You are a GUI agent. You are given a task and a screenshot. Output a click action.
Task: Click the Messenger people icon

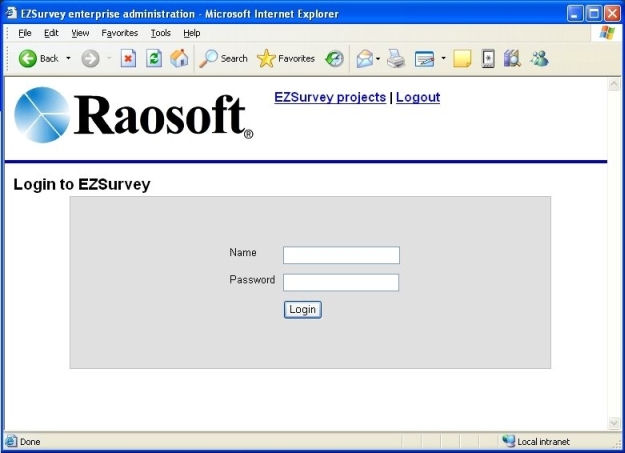(539, 59)
